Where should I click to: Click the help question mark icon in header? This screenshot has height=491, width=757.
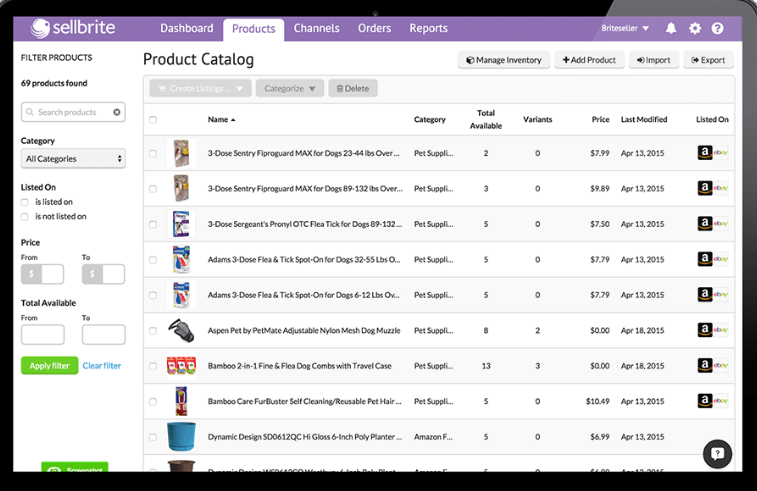point(718,29)
